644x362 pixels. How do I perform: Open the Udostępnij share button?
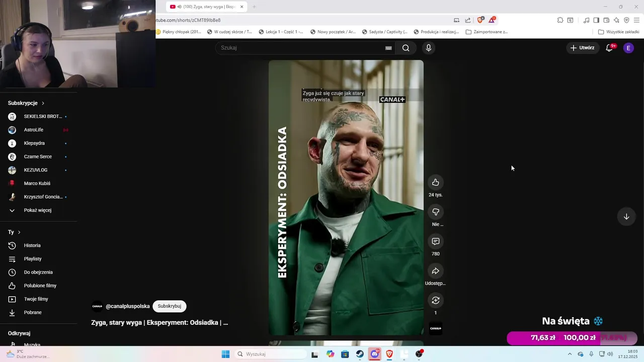436,271
